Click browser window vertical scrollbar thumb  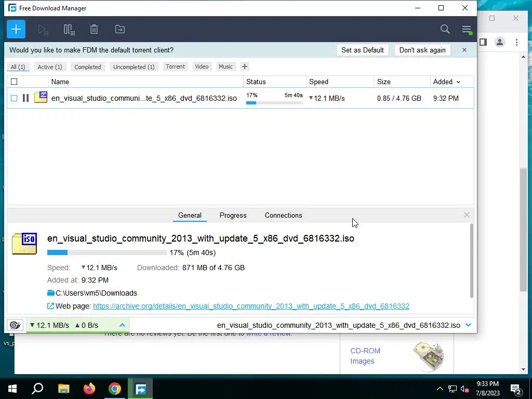tap(523, 230)
